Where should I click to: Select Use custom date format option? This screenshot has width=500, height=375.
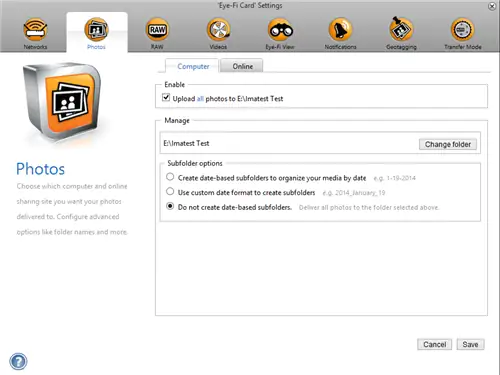170,192
